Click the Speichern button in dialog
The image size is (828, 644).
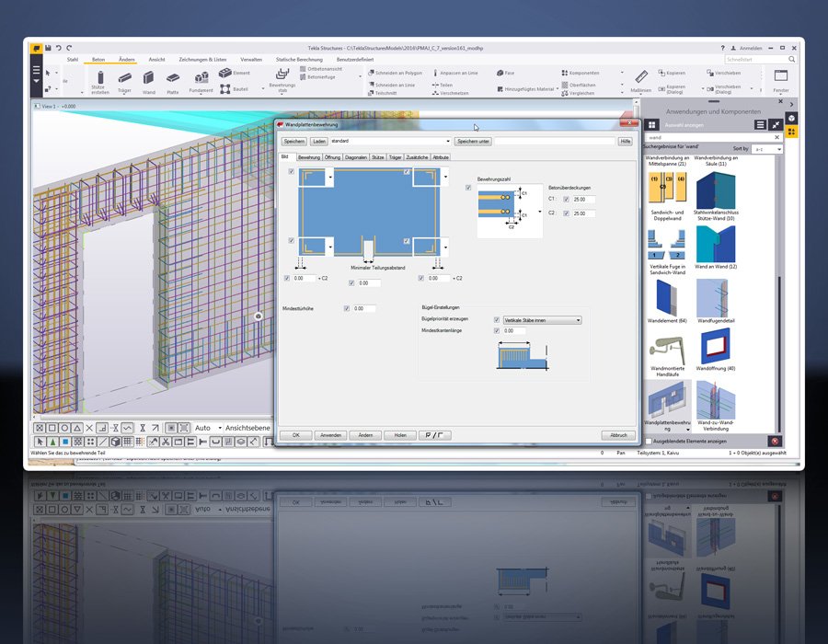click(x=294, y=142)
